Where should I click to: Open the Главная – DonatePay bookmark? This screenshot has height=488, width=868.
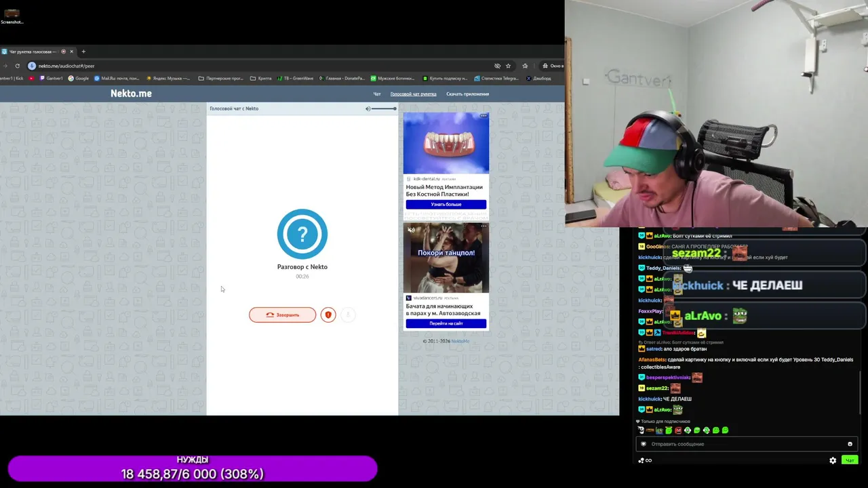coord(342,78)
